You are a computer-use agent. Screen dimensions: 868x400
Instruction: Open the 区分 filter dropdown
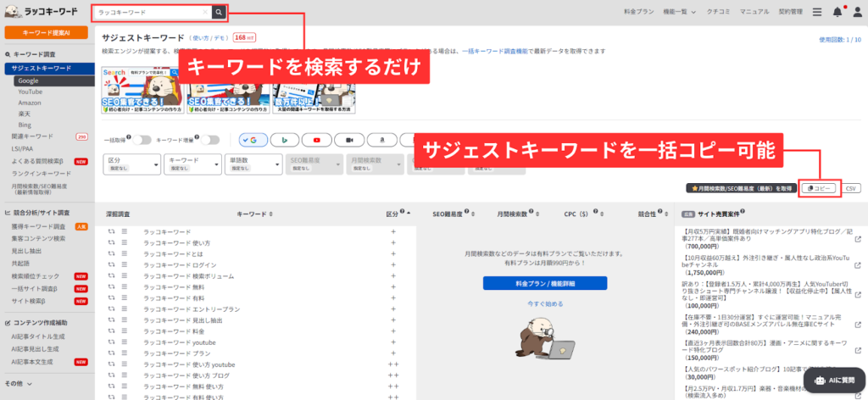[132, 164]
